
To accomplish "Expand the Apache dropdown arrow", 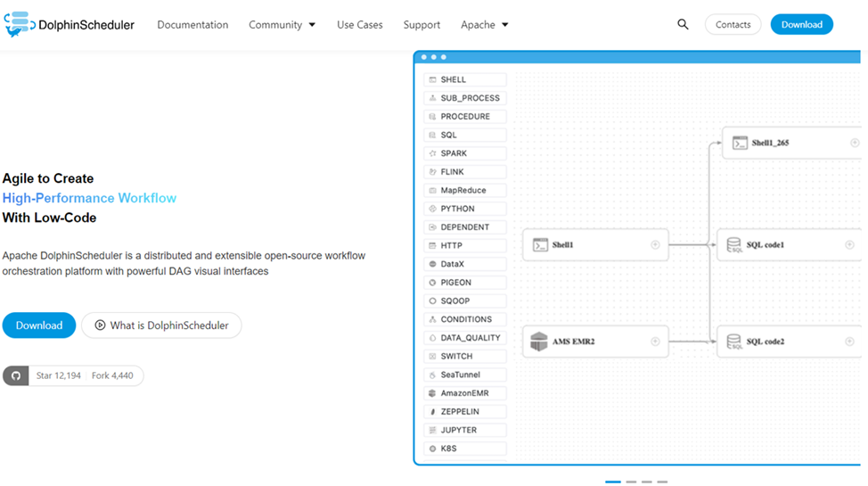I will (x=504, y=25).
